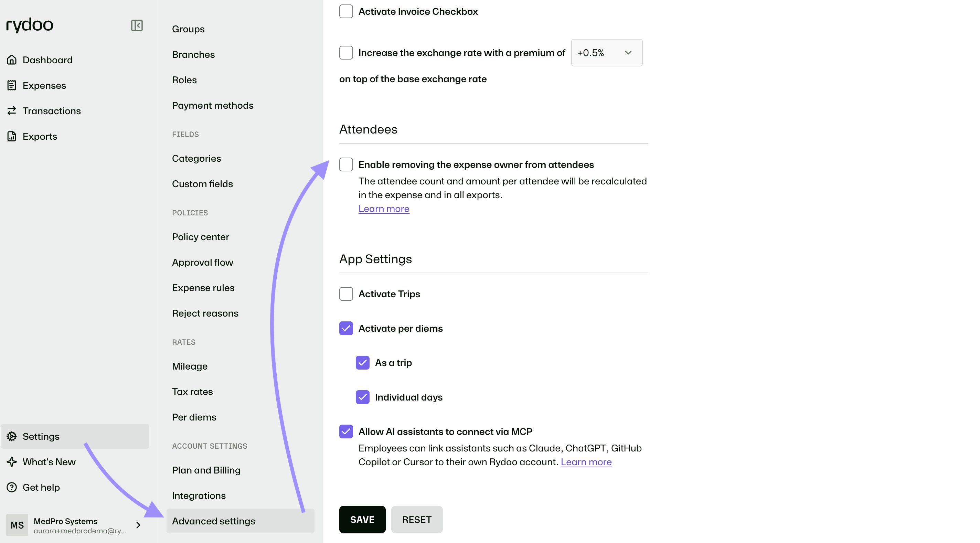Go to Policy center
This screenshot has width=980, height=543.
pyautogui.click(x=201, y=237)
